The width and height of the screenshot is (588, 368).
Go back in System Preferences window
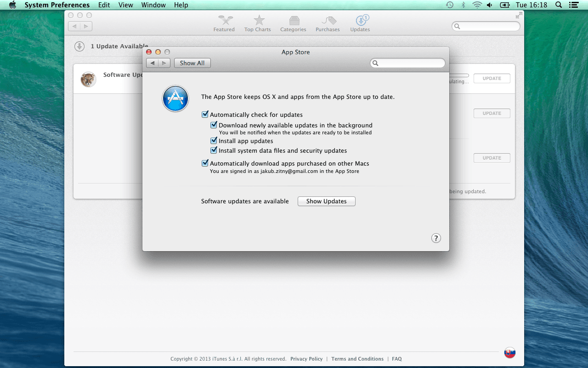(153, 63)
